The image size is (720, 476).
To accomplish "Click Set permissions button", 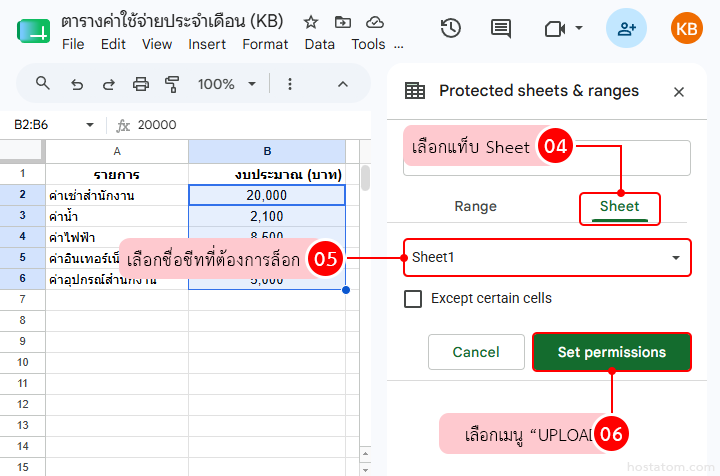I will (x=612, y=352).
